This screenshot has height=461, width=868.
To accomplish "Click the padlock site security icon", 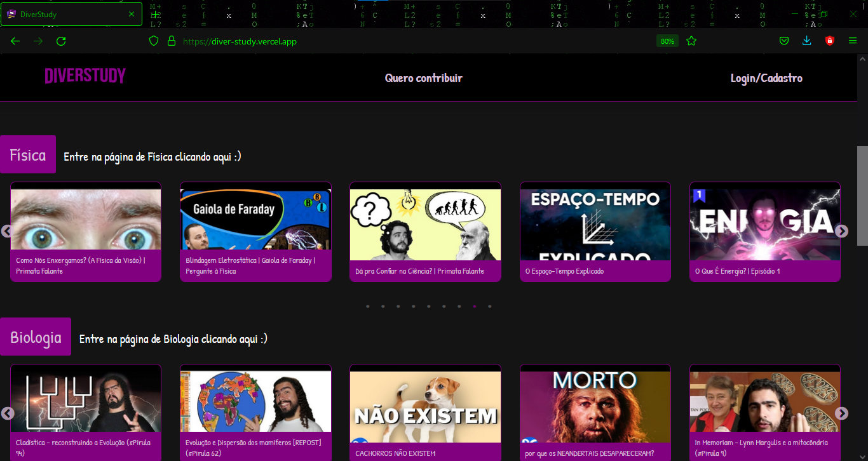I will tap(171, 41).
